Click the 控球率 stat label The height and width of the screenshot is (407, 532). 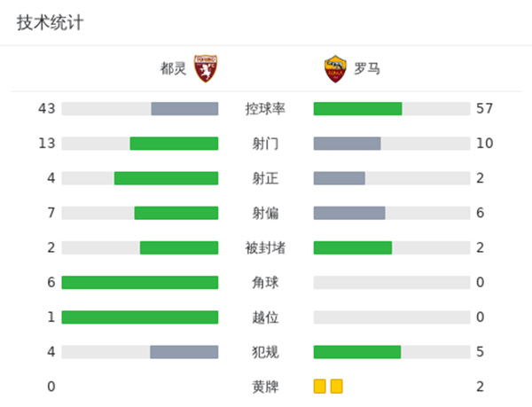265,109
